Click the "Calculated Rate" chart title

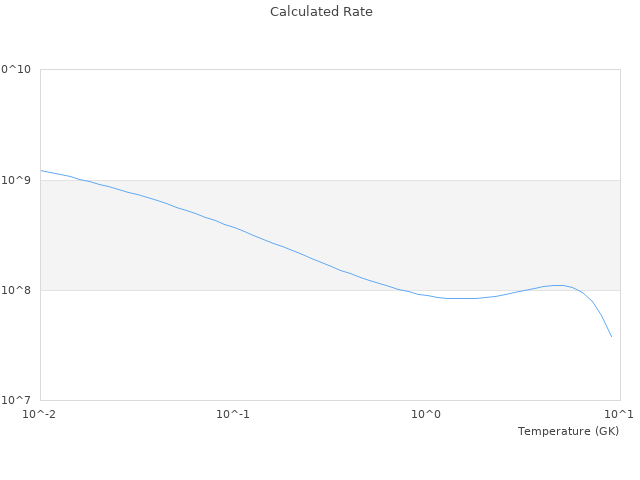[320, 12]
